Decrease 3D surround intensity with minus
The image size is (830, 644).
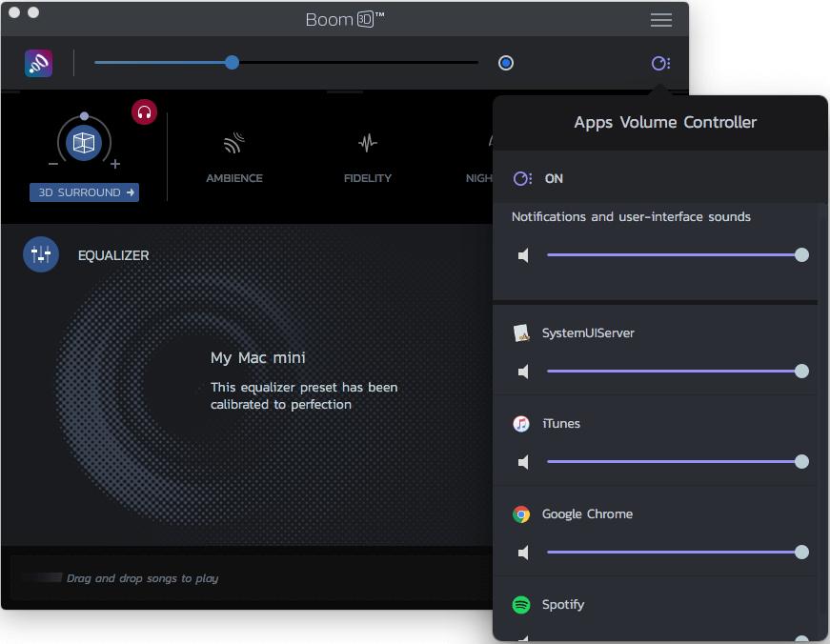[x=53, y=164]
